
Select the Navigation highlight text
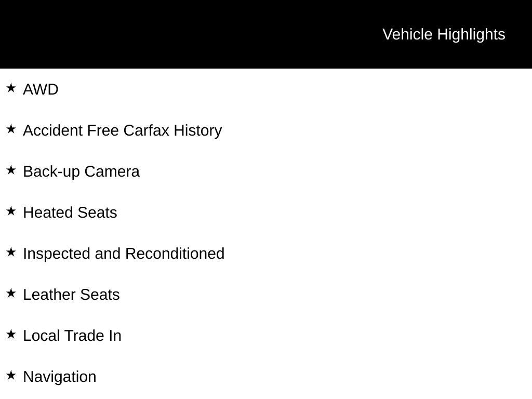tap(60, 377)
